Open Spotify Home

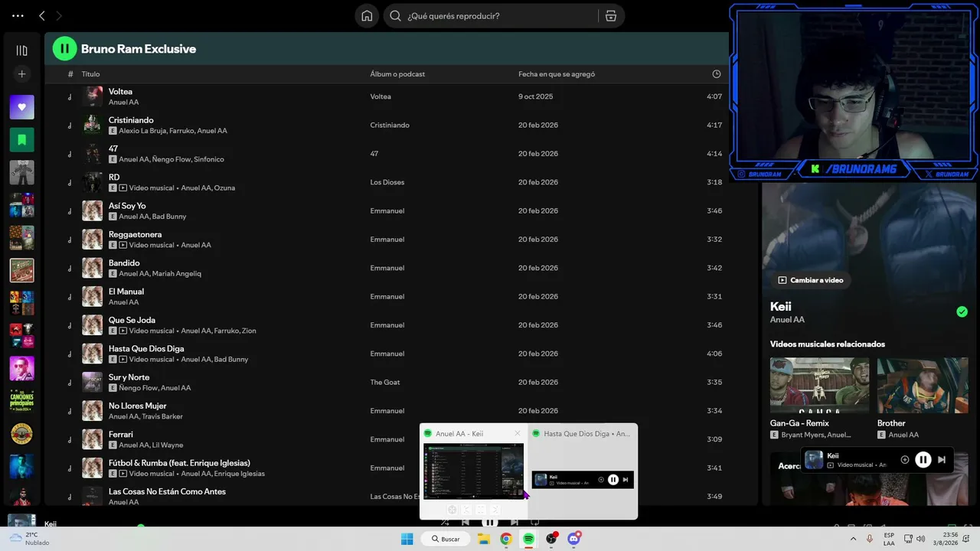pyautogui.click(x=367, y=15)
